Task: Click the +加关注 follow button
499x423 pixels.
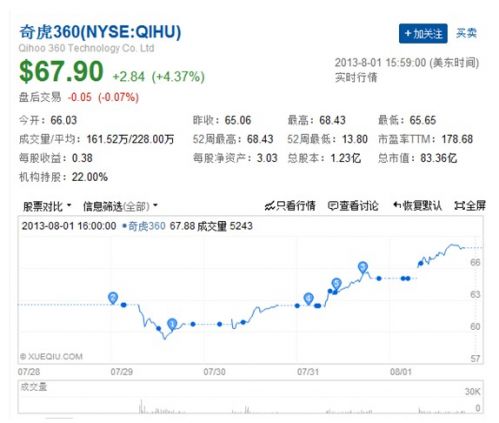Action: (423, 33)
